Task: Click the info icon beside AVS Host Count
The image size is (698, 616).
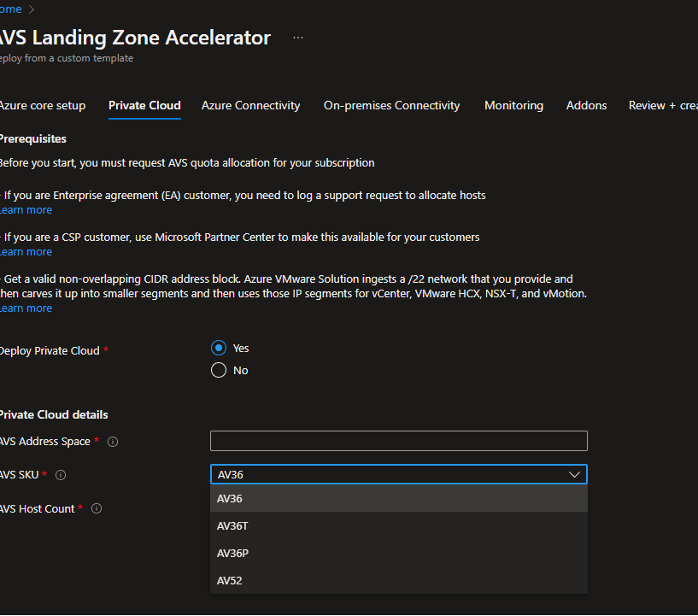Action: tap(96, 508)
